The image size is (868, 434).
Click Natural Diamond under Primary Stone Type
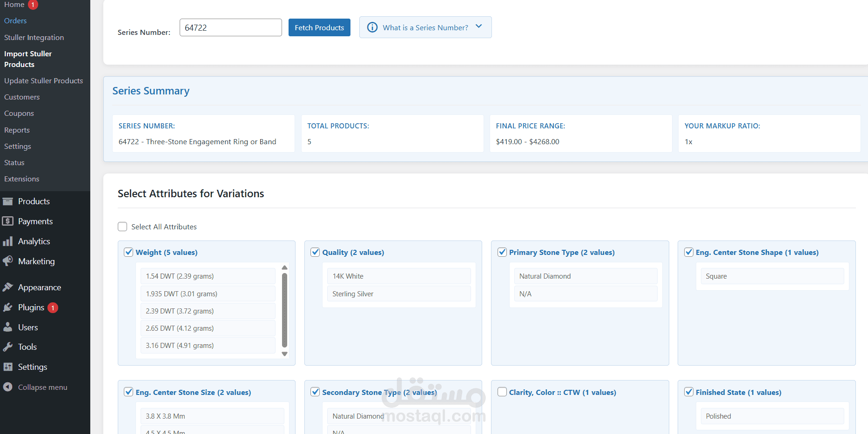pyautogui.click(x=585, y=276)
